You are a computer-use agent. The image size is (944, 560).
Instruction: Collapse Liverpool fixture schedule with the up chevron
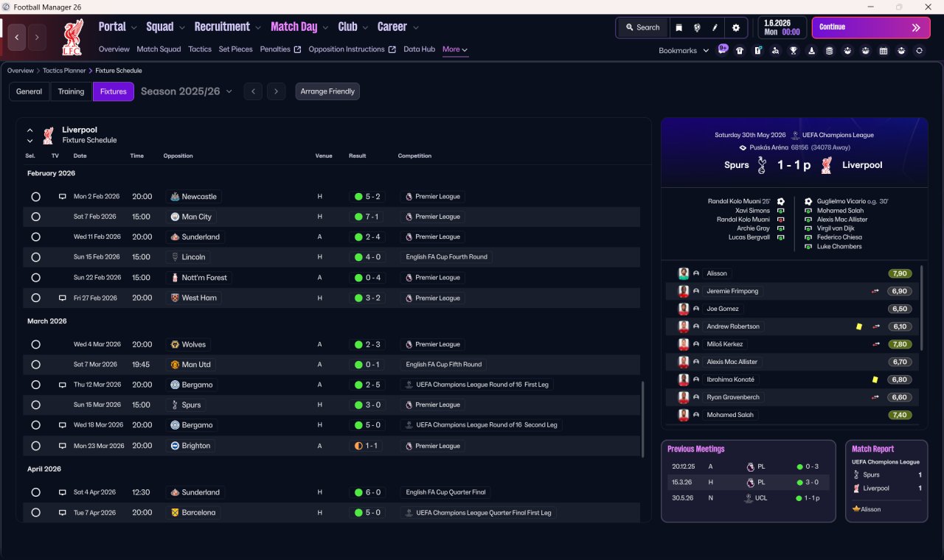point(30,130)
